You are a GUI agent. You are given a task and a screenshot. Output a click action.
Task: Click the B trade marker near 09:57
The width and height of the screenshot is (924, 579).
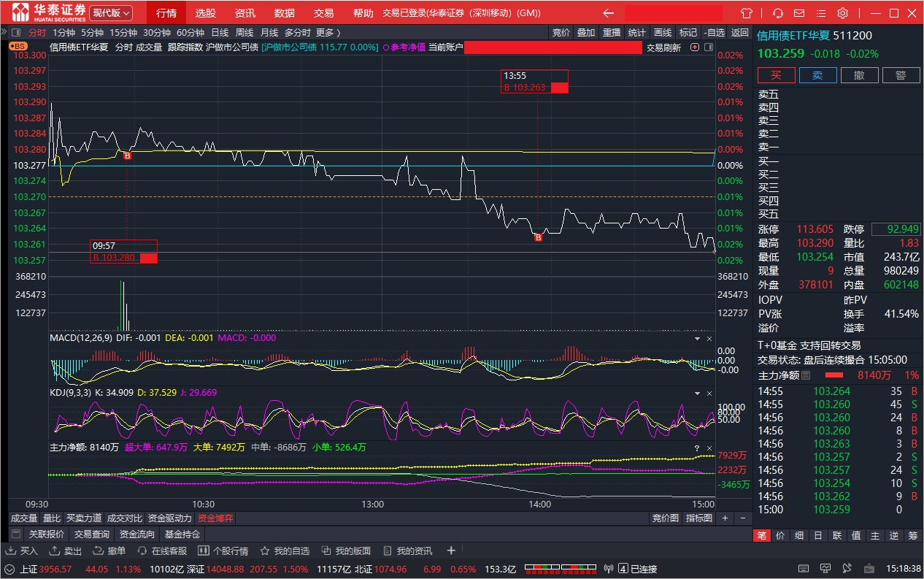(128, 156)
